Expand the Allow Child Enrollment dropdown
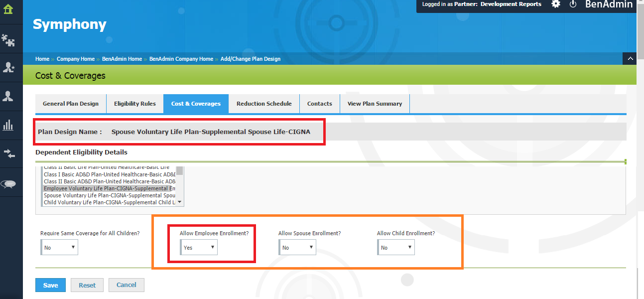The height and width of the screenshot is (299, 644). 396,248
